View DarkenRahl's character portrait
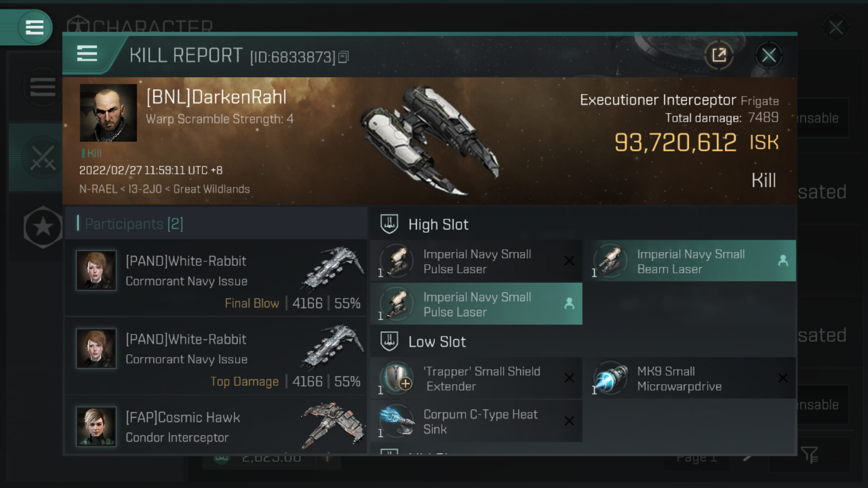The height and width of the screenshot is (488, 868). click(108, 113)
